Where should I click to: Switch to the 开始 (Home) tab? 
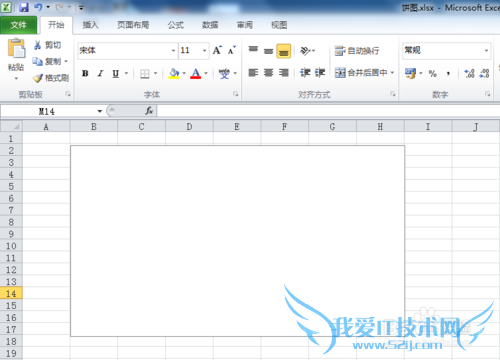pos(56,25)
